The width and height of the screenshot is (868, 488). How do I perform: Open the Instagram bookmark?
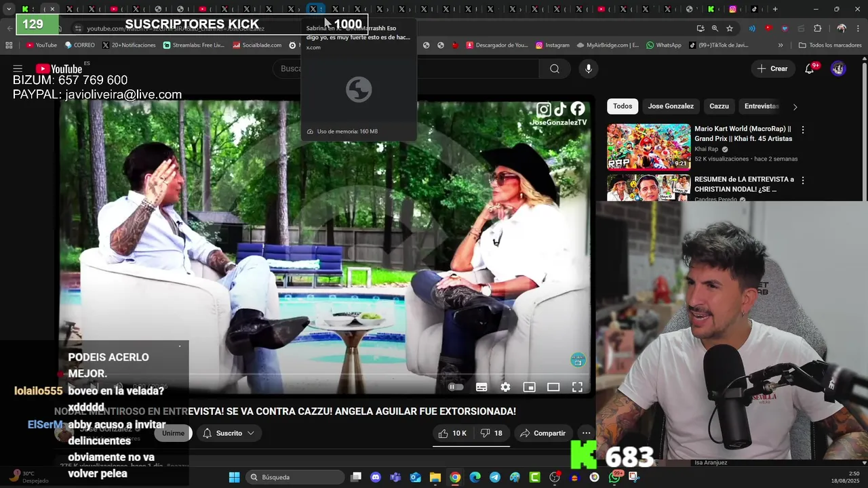553,45
